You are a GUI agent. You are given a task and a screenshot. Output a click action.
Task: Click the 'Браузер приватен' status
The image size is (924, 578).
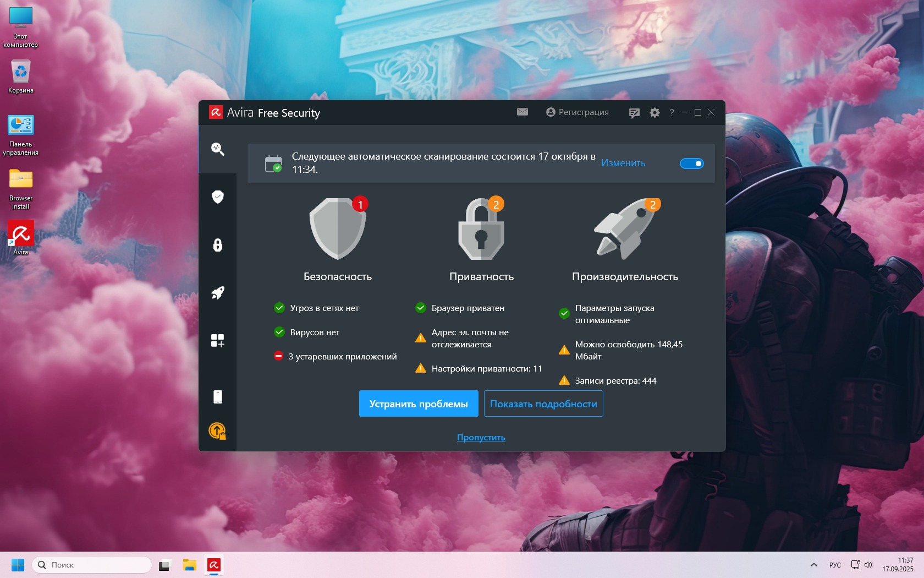click(x=460, y=308)
